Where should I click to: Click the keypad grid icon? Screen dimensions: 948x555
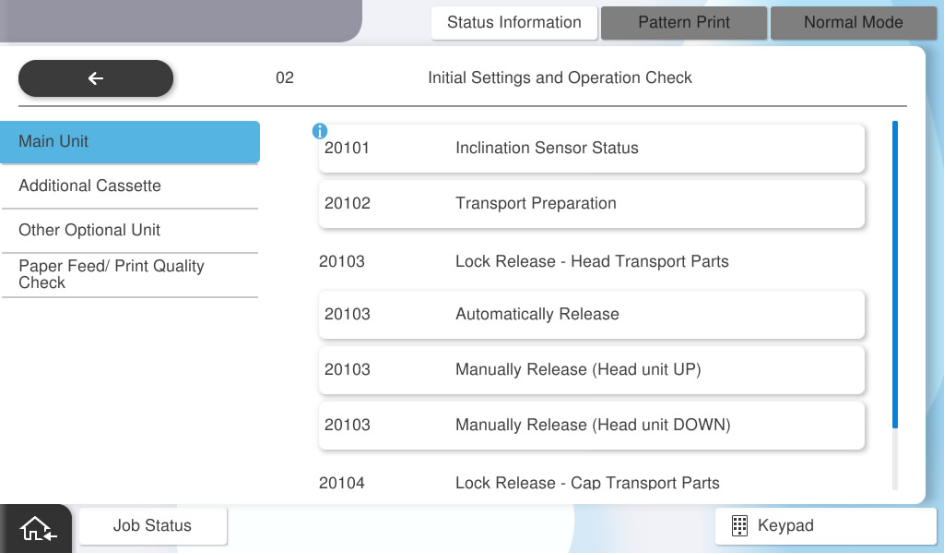[x=740, y=526]
